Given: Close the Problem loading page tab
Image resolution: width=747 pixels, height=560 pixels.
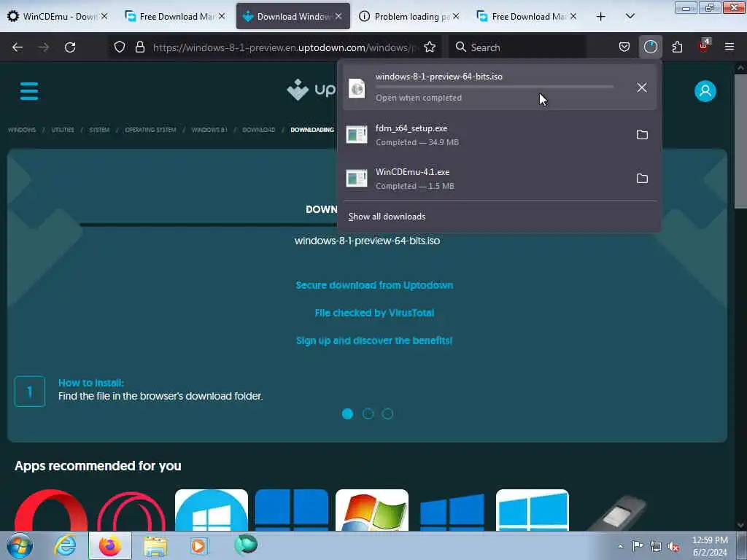Looking at the screenshot, I should tap(456, 17).
